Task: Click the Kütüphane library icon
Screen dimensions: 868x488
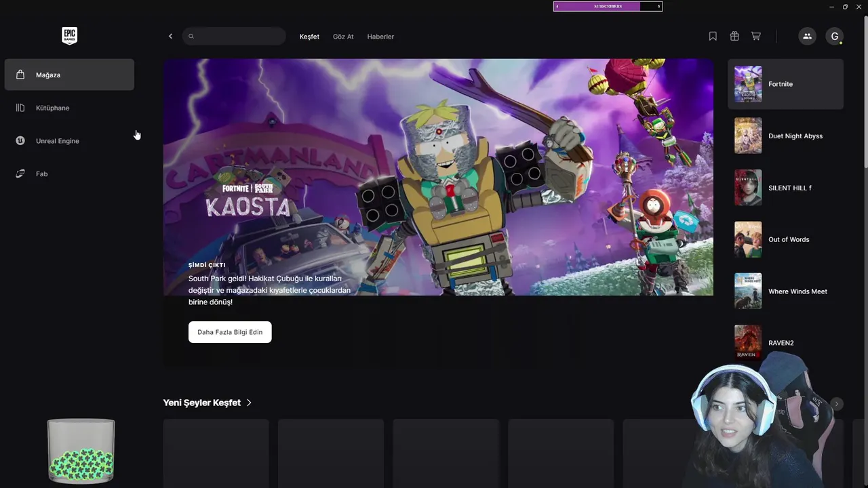Action: (x=20, y=108)
